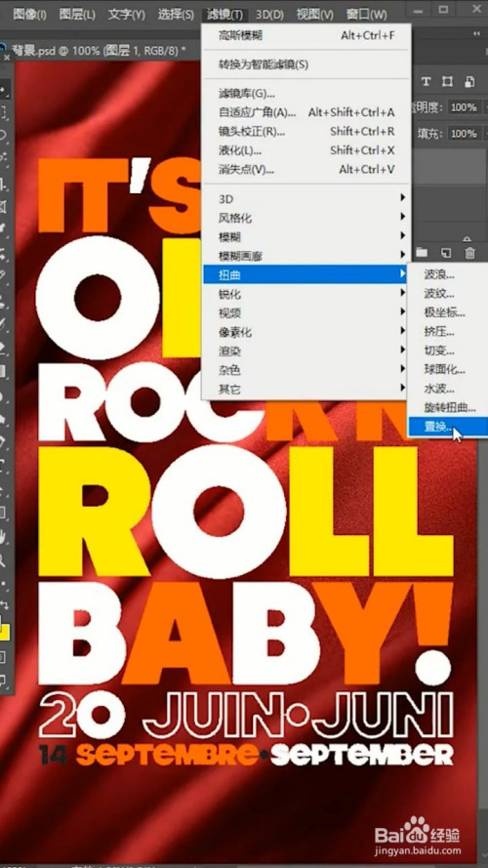Image resolution: width=488 pixels, height=868 pixels.
Task: Choose 波浪... distort filter
Action: (448, 274)
